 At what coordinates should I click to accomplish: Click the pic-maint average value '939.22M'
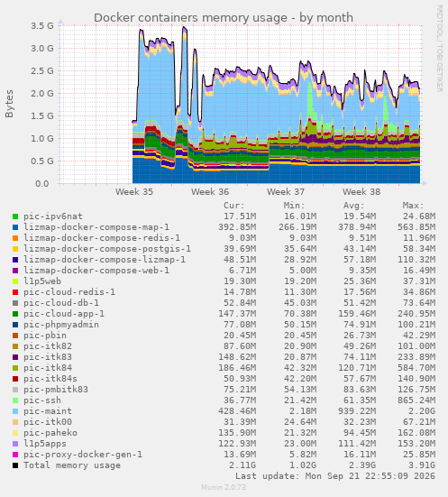tap(357, 411)
